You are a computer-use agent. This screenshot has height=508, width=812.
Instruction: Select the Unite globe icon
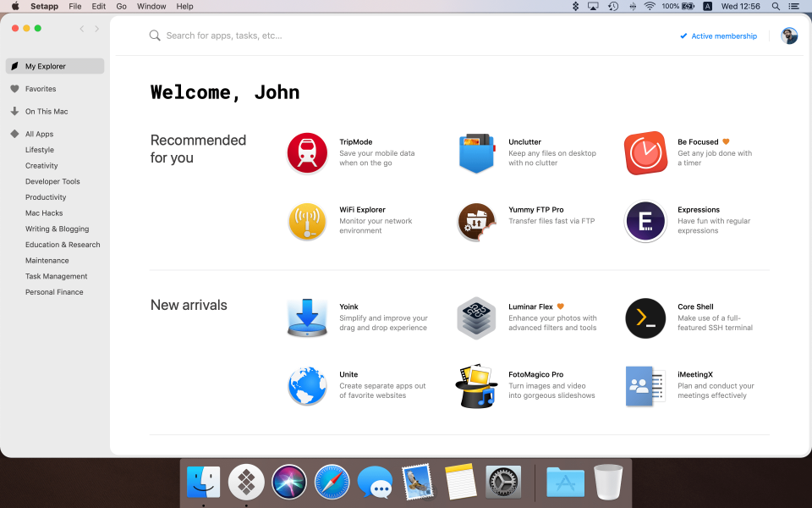pyautogui.click(x=306, y=385)
